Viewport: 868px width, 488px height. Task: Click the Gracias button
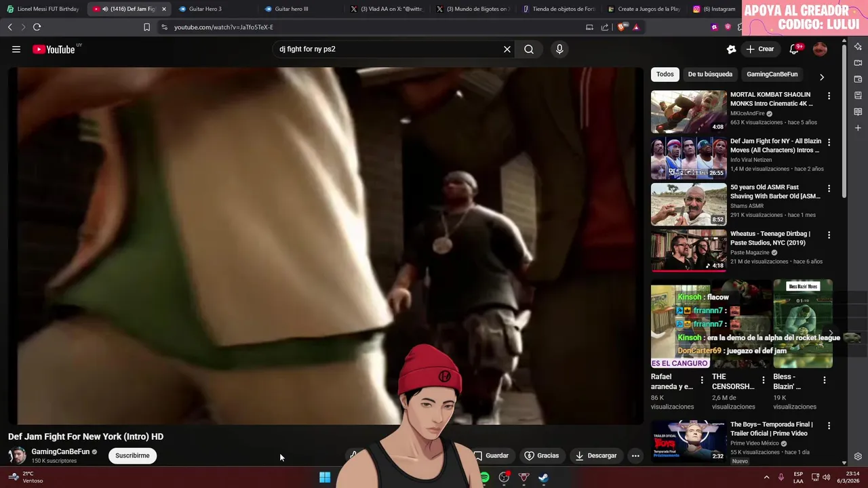point(542,455)
